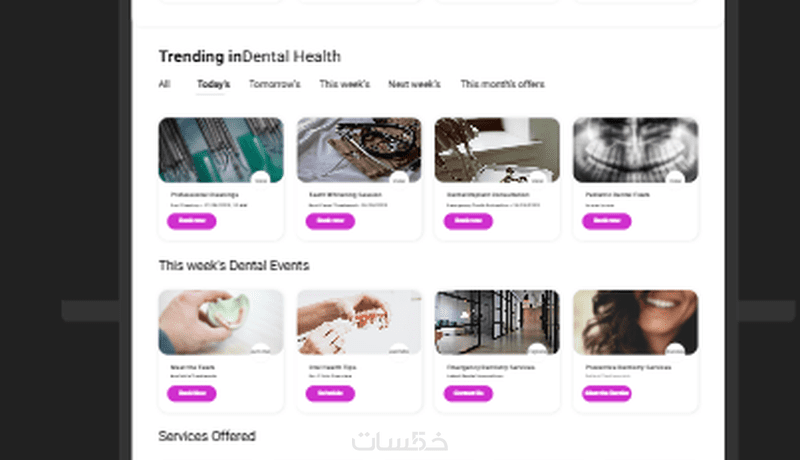Click round badge on dental tools image

tap(261, 180)
